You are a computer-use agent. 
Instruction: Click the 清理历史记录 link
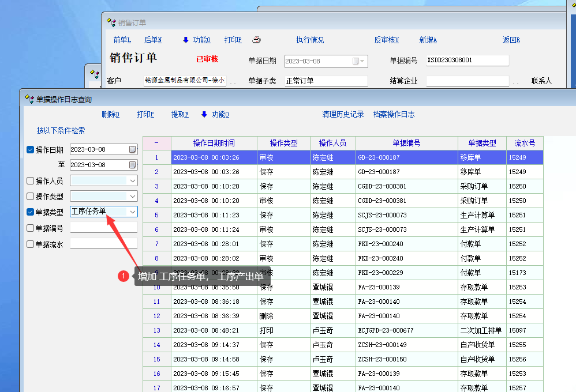point(343,114)
